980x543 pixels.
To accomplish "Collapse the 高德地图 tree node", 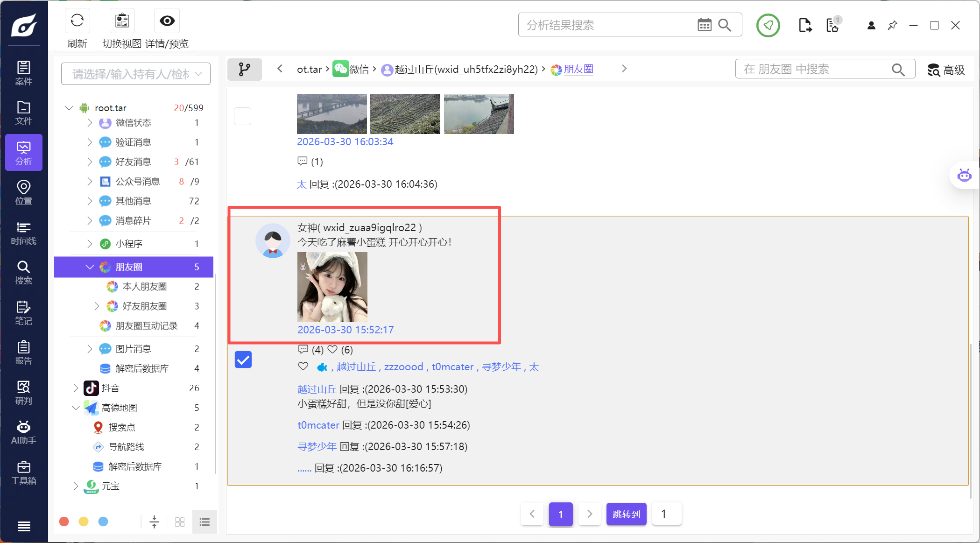I will pos(76,408).
